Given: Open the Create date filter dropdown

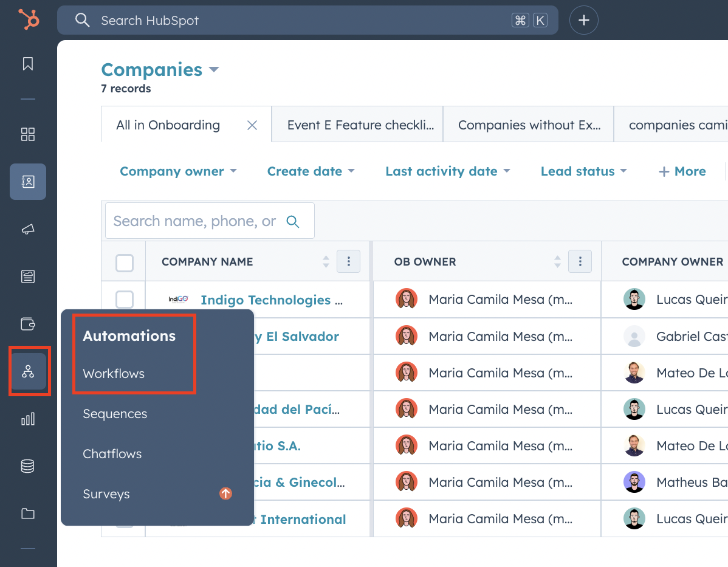Looking at the screenshot, I should point(311,171).
